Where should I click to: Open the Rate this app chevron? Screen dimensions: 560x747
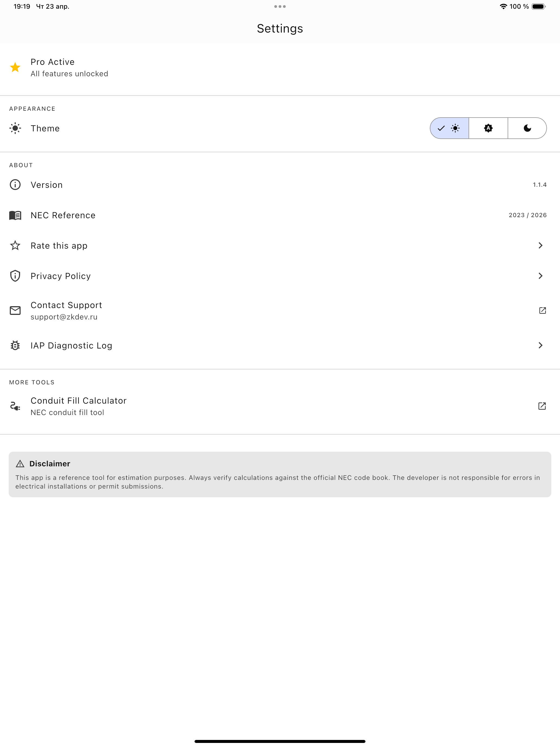[540, 245]
